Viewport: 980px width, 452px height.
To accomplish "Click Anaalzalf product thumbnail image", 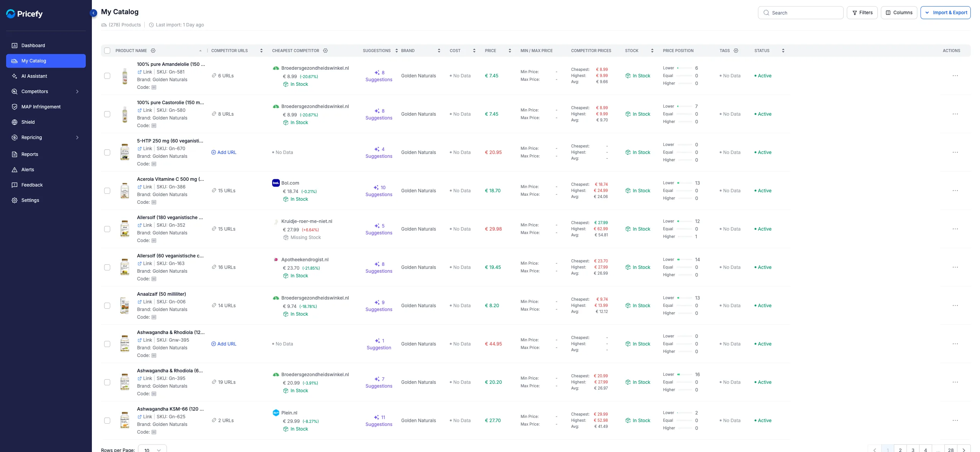I will 125,306.
